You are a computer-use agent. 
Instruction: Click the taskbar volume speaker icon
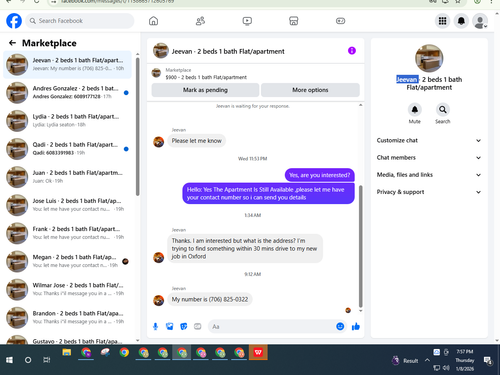click(x=446, y=368)
